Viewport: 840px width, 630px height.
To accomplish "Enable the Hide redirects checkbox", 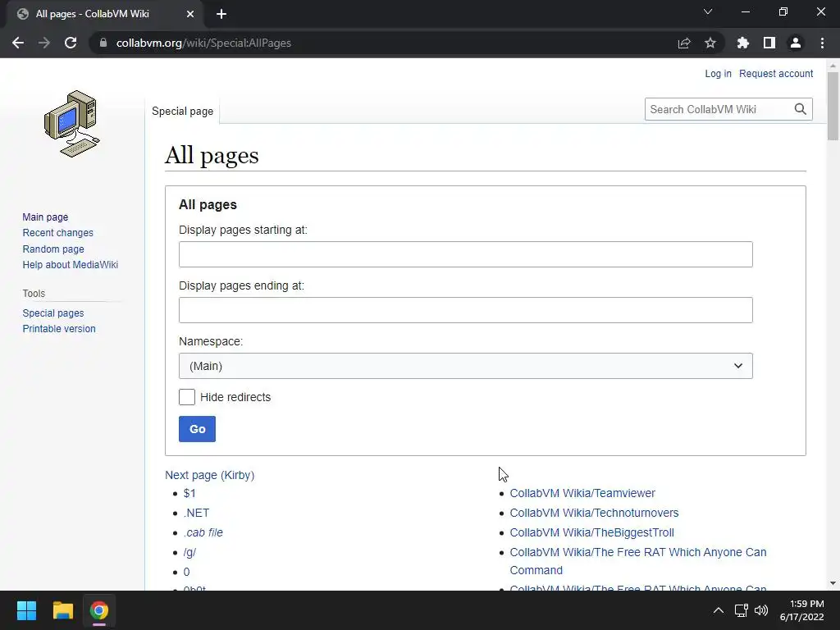I will (x=187, y=397).
